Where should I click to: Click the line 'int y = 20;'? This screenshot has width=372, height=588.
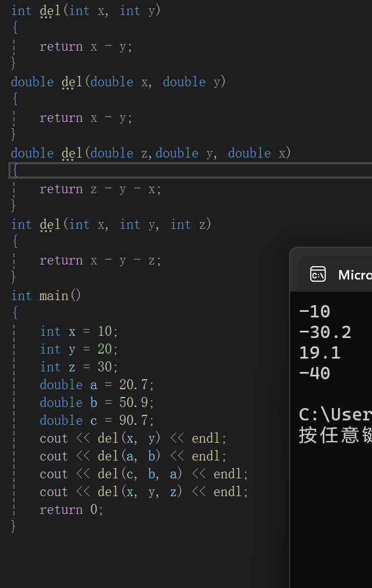pos(79,349)
